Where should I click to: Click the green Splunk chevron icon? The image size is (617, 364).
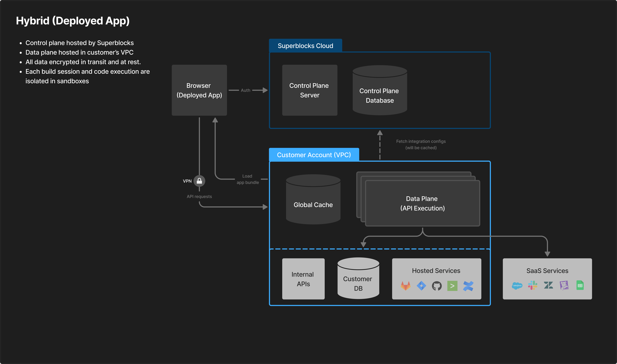point(452,286)
